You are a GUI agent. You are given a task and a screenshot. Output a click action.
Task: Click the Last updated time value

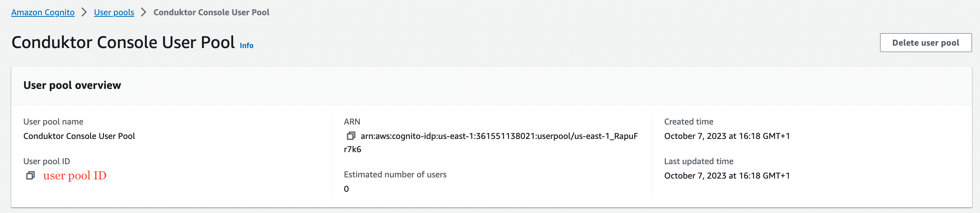point(727,176)
